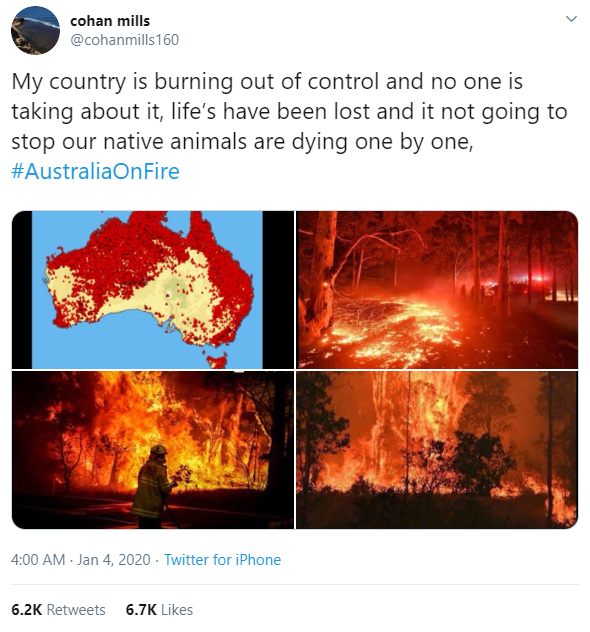Open the #AustraliaOnFire hashtag
590x632 pixels.
pyautogui.click(x=96, y=171)
